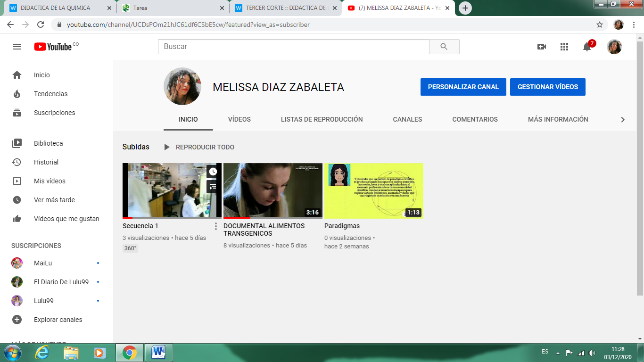Image resolution: width=644 pixels, height=362 pixels.
Task: Open the create video camera icon
Action: click(542, 47)
